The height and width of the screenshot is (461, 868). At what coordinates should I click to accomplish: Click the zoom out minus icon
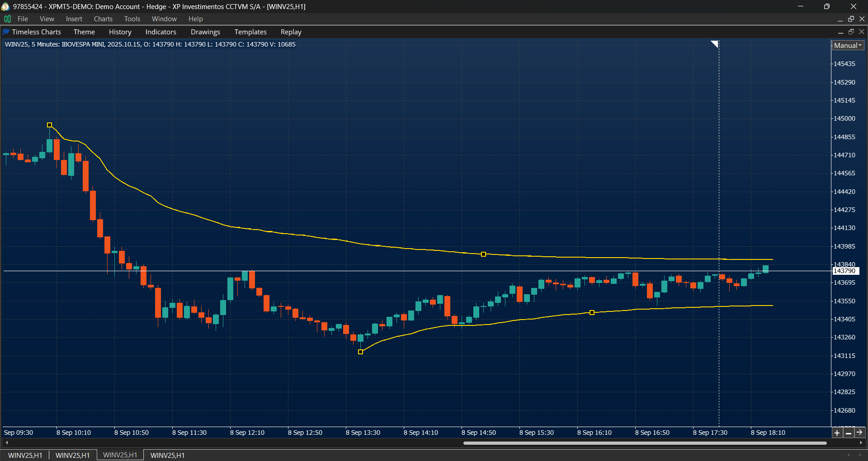[849, 433]
